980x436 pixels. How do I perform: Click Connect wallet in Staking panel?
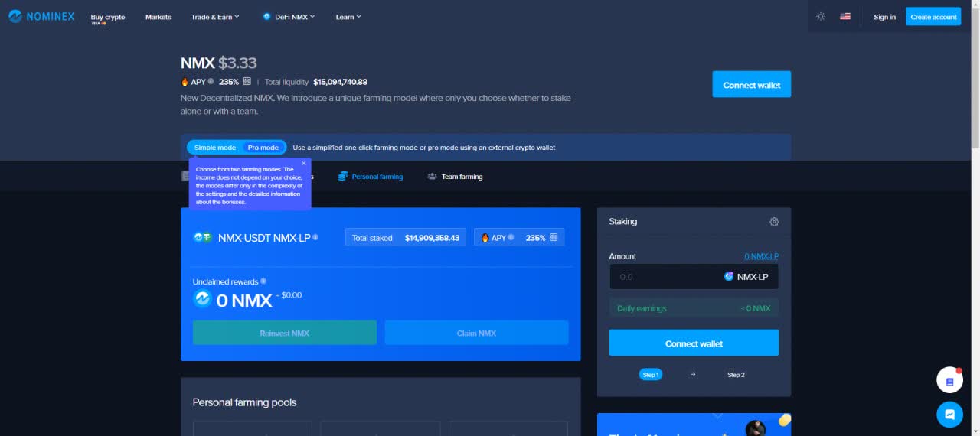[x=694, y=343]
